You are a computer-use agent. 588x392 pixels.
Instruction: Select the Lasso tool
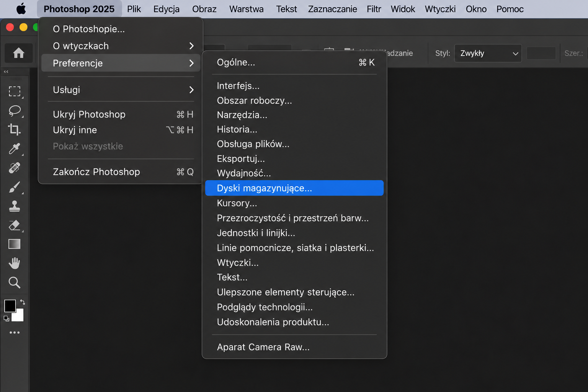click(15, 111)
